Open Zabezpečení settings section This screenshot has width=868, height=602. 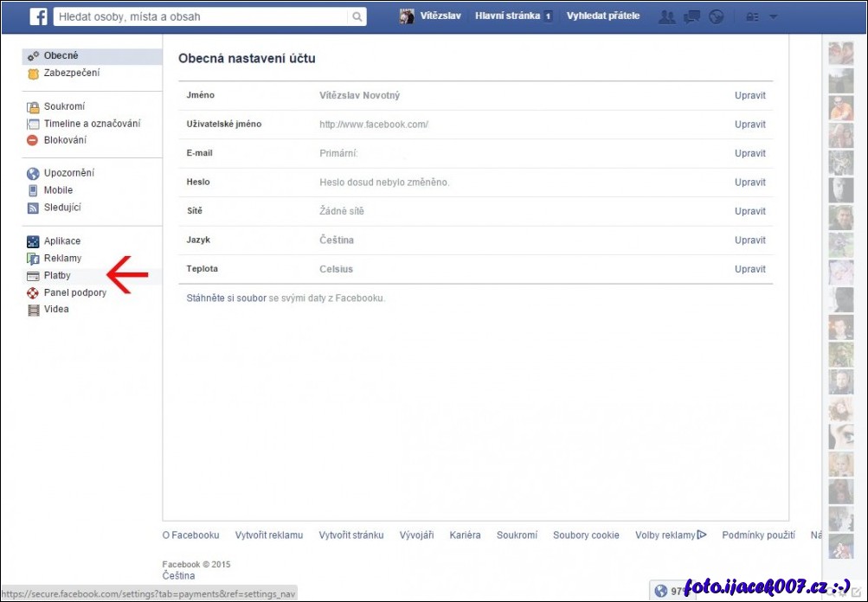(71, 73)
